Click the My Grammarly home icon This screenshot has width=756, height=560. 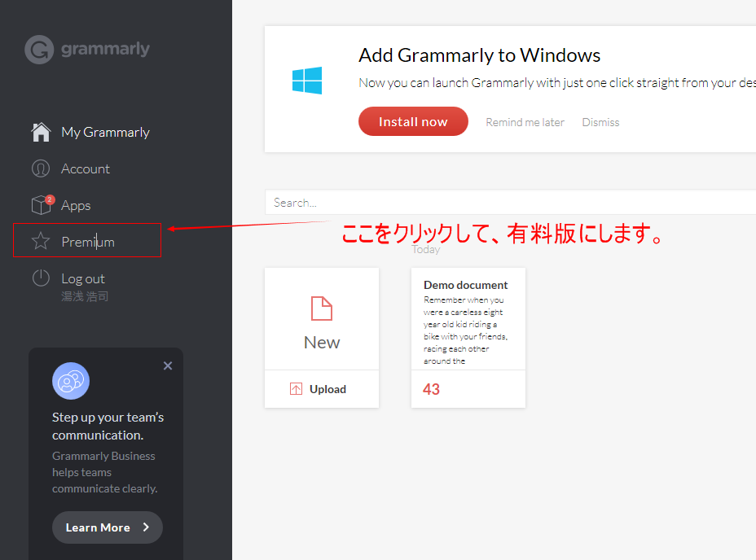pyautogui.click(x=41, y=132)
